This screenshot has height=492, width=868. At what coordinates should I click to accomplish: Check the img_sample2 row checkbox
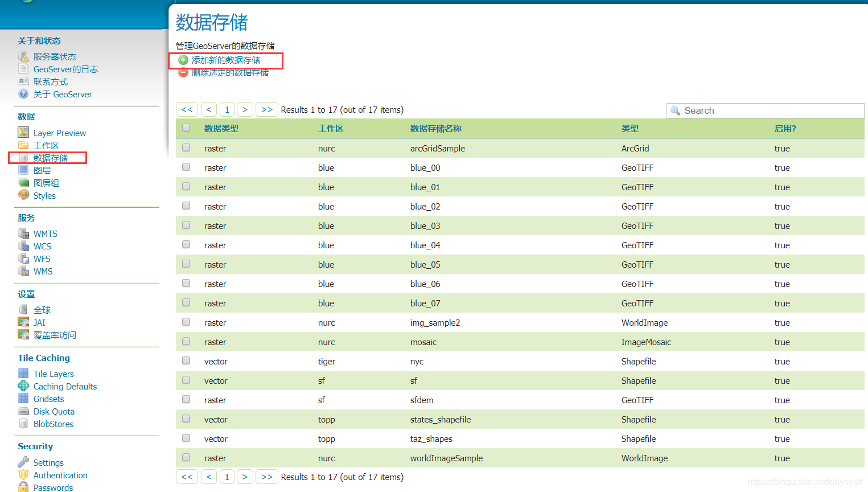click(x=186, y=322)
